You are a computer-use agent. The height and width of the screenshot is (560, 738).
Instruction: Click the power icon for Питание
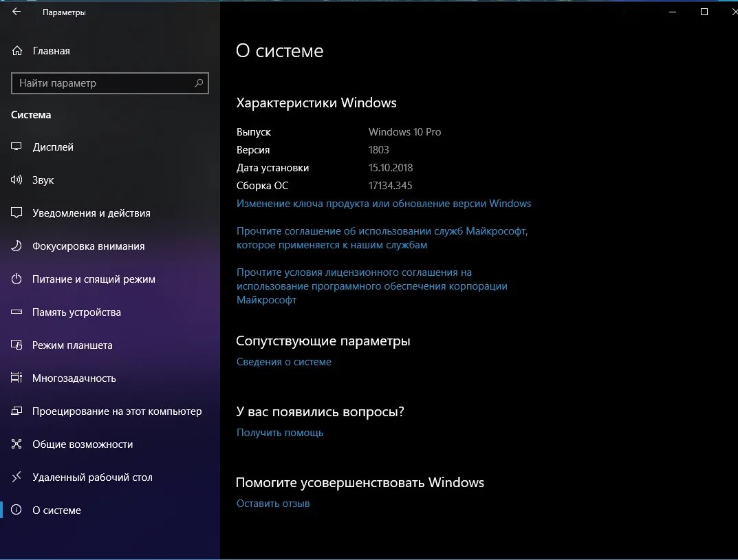pos(17,279)
